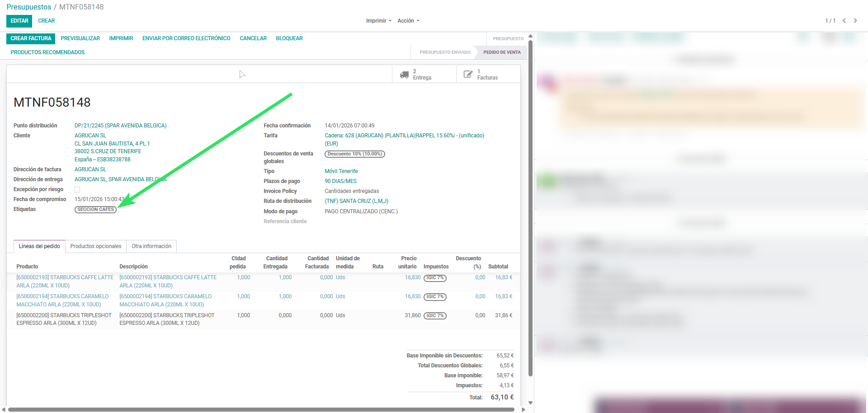The height and width of the screenshot is (413, 868).
Task: Toggle the Excepción por riesgo checkbox
Action: (77, 190)
